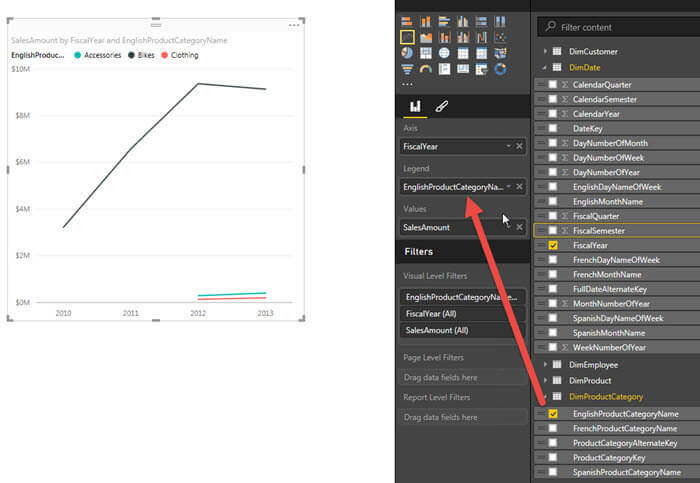This screenshot has height=483, width=700.
Task: Click the Bikes legend color marker
Action: pyautogui.click(x=131, y=55)
